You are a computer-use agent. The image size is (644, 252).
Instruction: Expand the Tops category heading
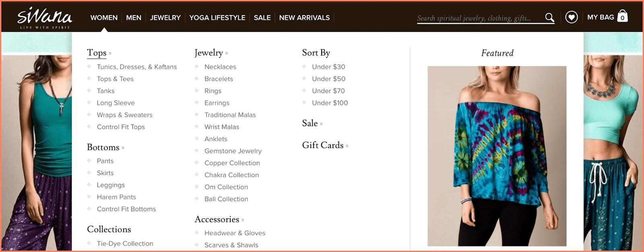click(x=97, y=53)
